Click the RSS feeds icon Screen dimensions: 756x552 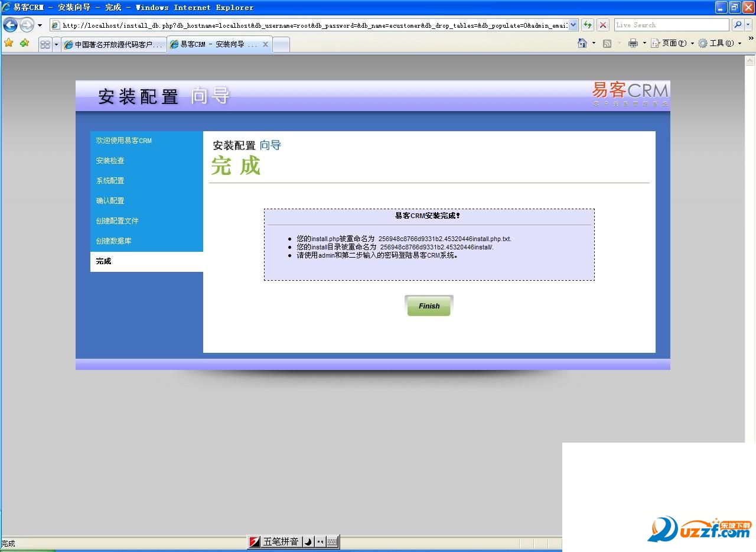[607, 43]
